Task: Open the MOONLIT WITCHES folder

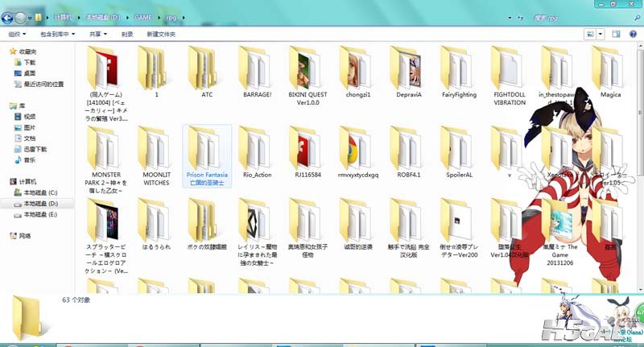Action: tap(156, 152)
